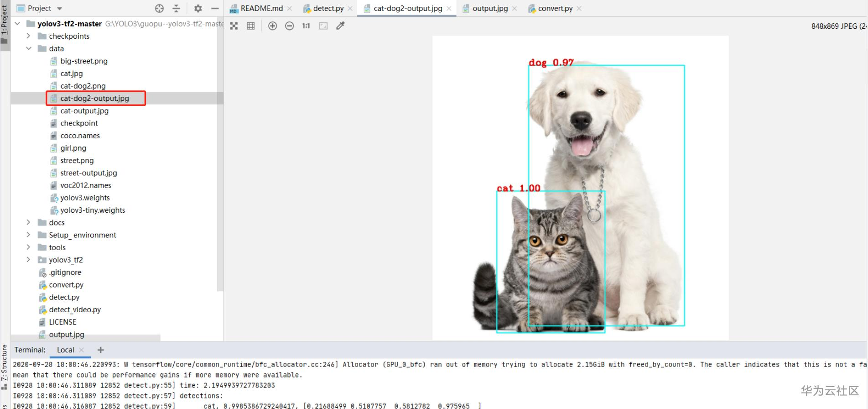Viewport: 868px width, 409px height.
Task: Select cat-dog2-output.jpg in project tree
Action: point(95,98)
